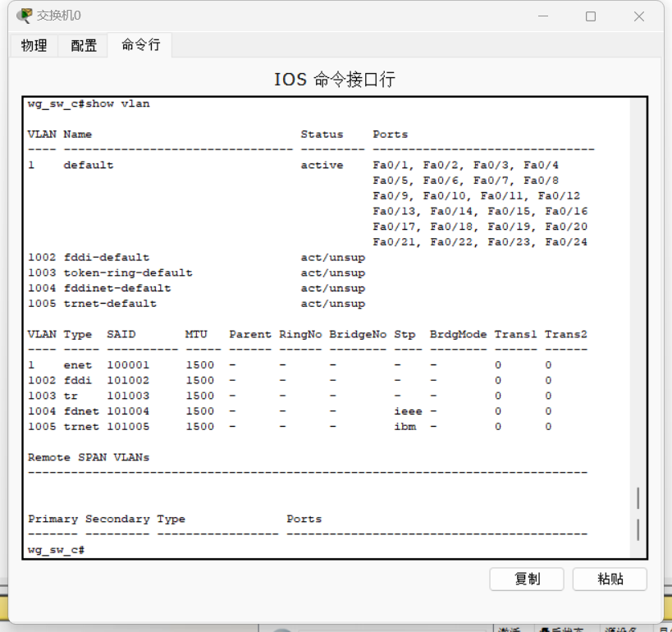672x632 pixels.
Task: Click 'Primary Secondary Type' header line
Action: coord(107,520)
